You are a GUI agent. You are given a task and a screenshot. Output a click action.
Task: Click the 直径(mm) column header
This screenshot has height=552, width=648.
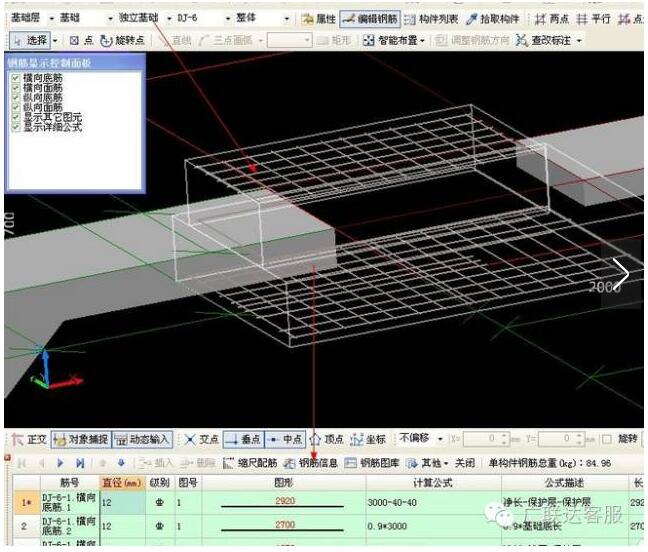point(122,483)
